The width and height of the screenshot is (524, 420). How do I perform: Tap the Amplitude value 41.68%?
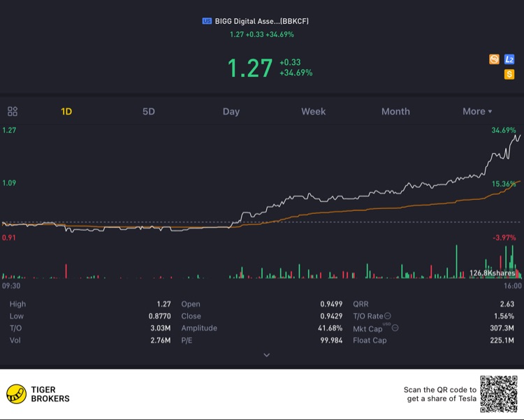pos(330,328)
